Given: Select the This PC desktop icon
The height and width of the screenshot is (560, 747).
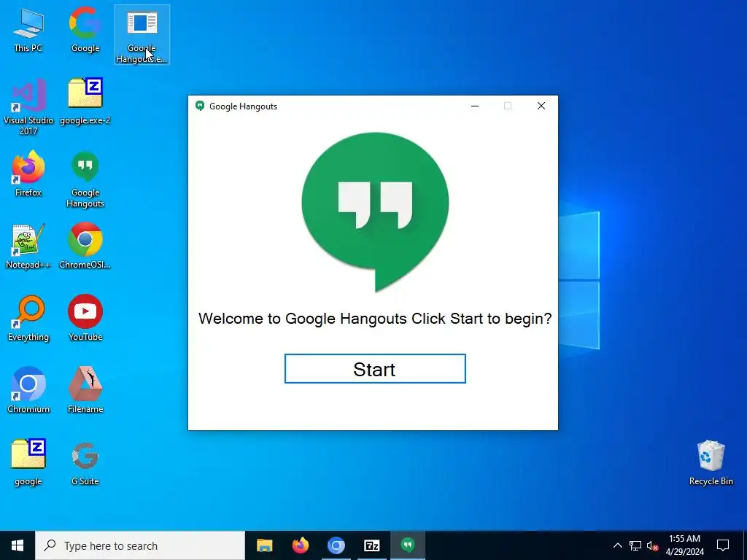Looking at the screenshot, I should [28, 31].
